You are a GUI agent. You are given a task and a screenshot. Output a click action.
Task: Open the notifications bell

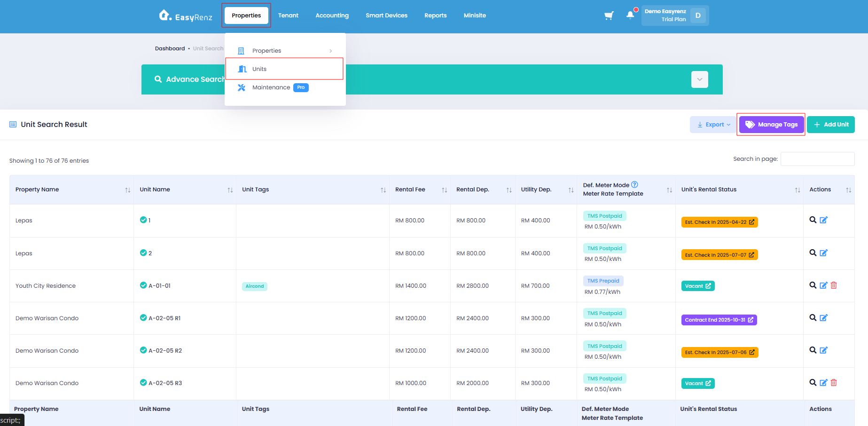point(630,15)
